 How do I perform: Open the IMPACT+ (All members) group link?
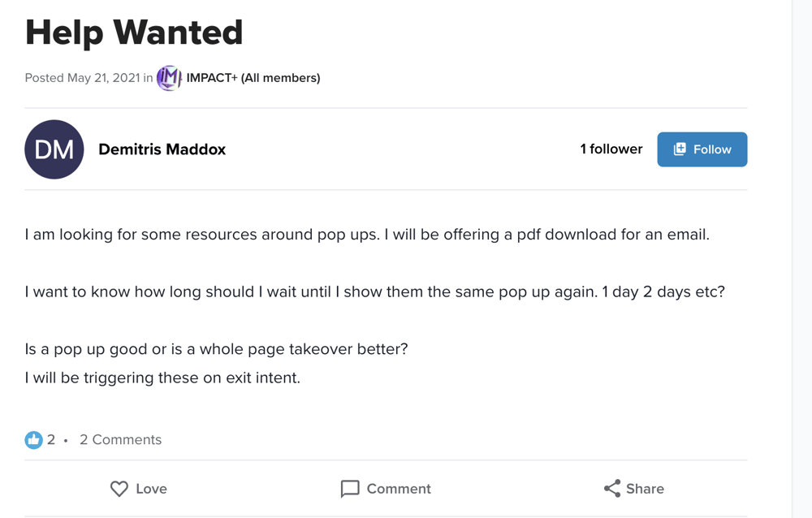pos(253,78)
